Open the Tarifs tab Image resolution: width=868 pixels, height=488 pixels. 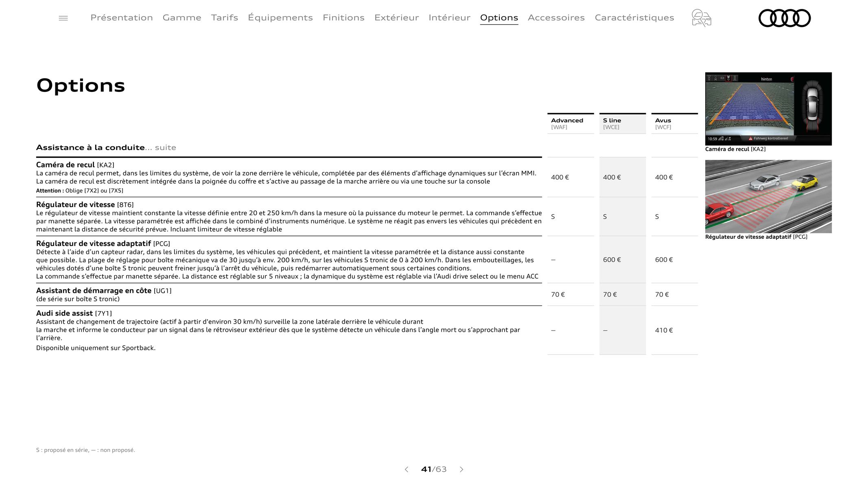coord(225,17)
